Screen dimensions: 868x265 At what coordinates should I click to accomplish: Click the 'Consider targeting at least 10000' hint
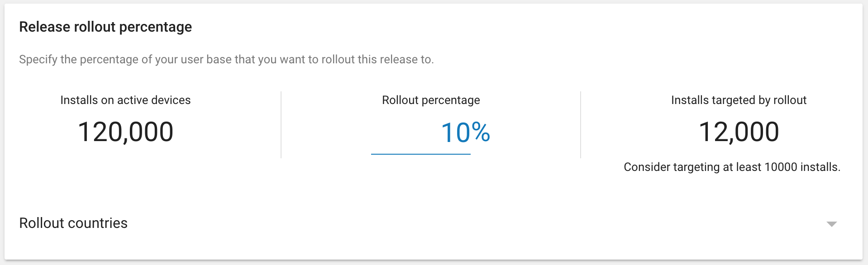pyautogui.click(x=732, y=167)
